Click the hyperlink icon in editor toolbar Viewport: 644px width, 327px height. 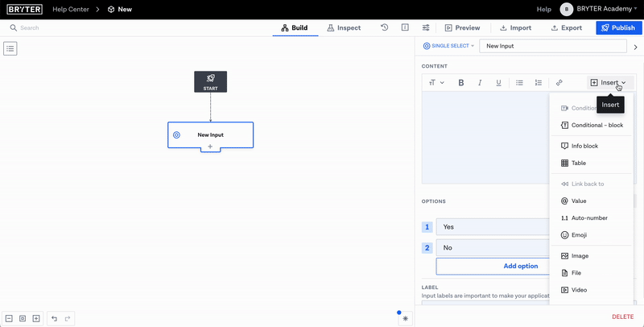[559, 83]
